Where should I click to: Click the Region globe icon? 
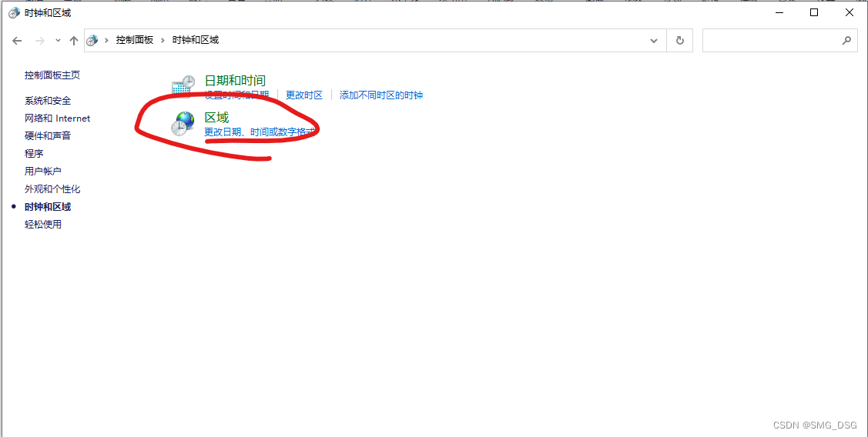pos(183,123)
